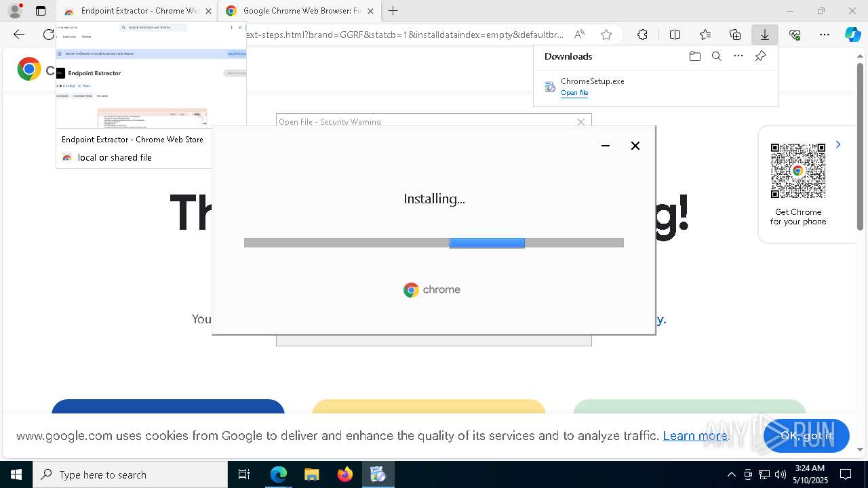Reload the page with the refresh icon
The image size is (868, 488).
pos(47,35)
